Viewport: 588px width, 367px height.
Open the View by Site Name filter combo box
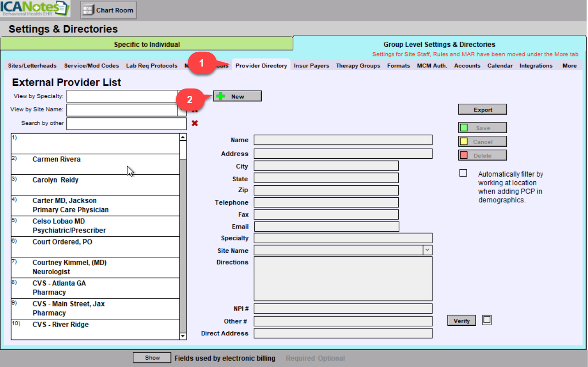122,110
